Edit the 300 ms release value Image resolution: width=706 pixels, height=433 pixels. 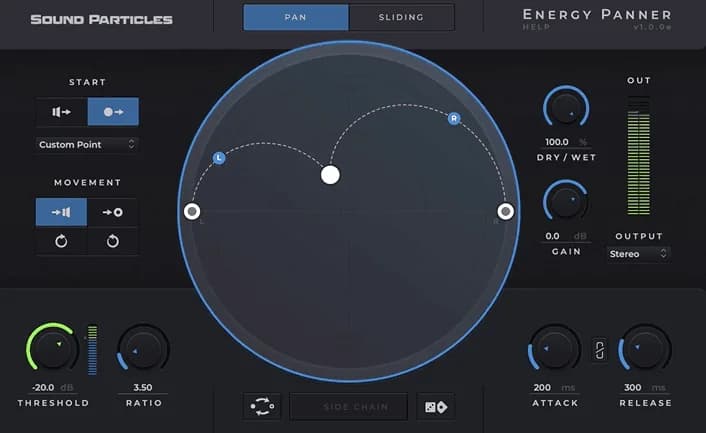coord(633,388)
